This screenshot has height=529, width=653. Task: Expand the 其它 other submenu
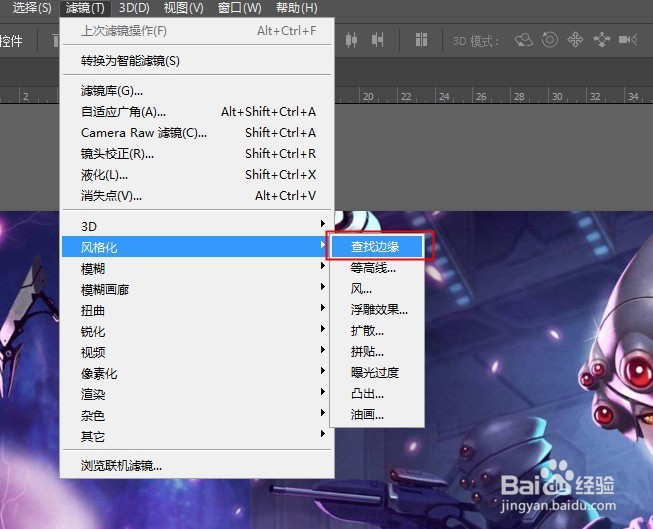tap(197, 436)
